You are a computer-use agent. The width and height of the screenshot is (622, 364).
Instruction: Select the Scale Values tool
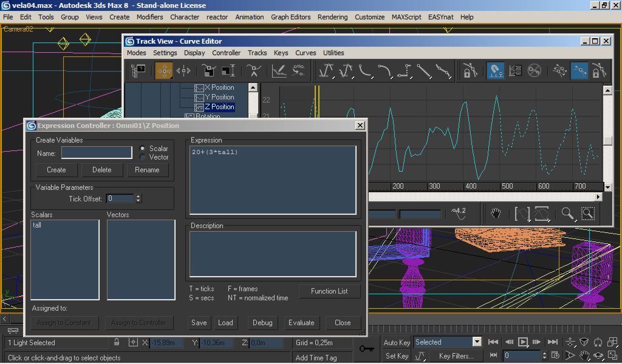(x=228, y=71)
